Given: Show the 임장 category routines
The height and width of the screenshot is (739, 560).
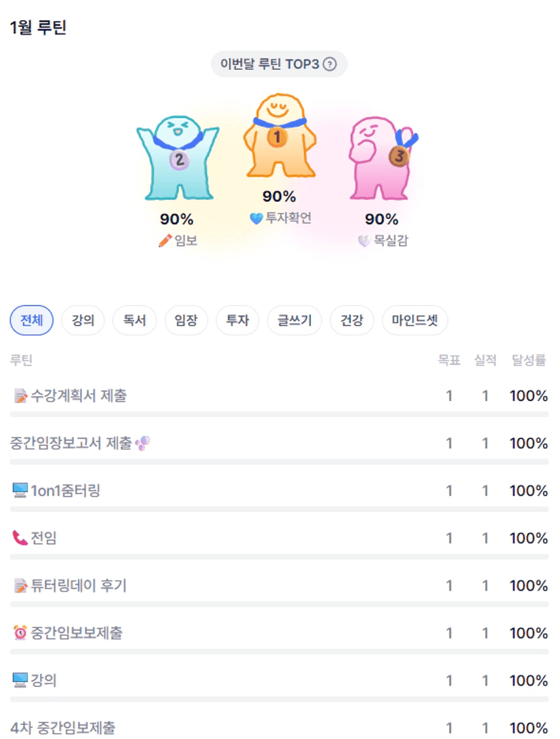Looking at the screenshot, I should pos(186,320).
